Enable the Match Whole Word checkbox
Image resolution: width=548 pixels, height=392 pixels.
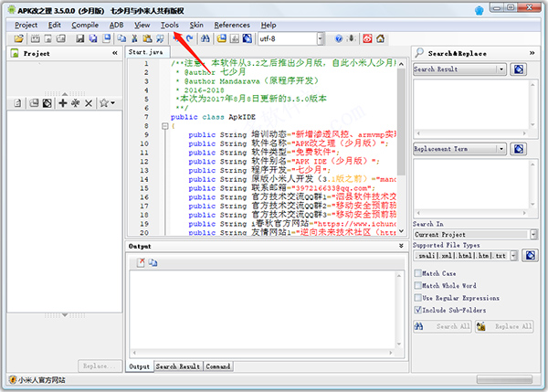[x=417, y=285]
